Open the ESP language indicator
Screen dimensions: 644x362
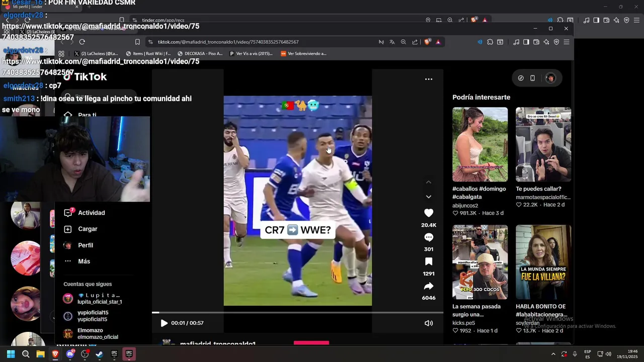[588, 354]
